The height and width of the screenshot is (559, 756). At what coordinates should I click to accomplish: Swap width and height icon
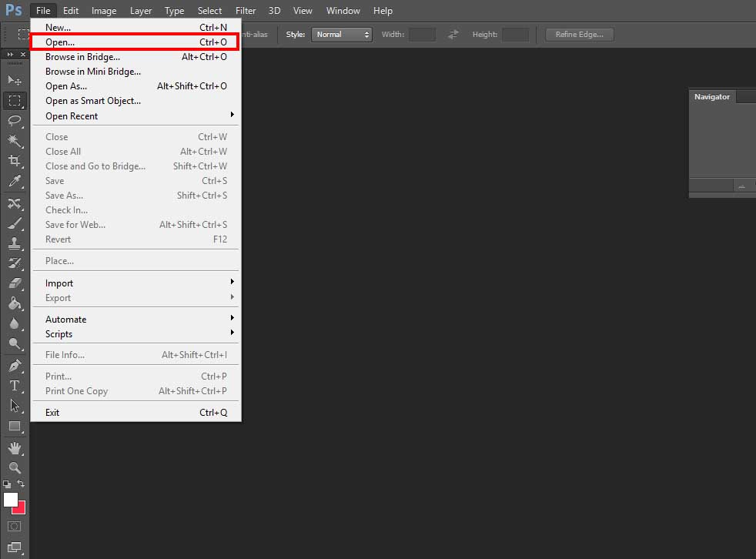[453, 34]
